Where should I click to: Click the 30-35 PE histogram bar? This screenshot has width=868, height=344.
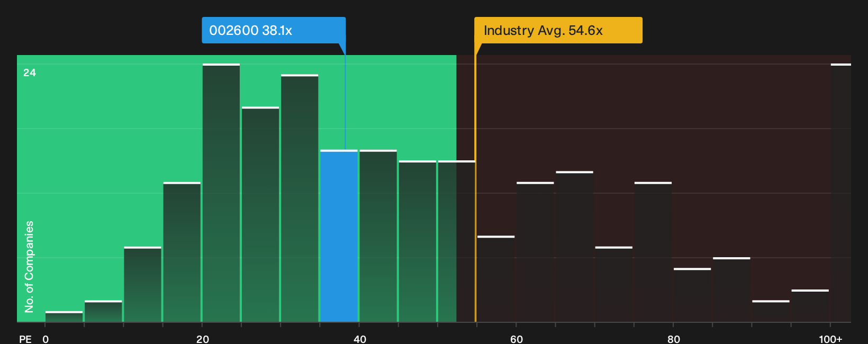tap(300, 198)
